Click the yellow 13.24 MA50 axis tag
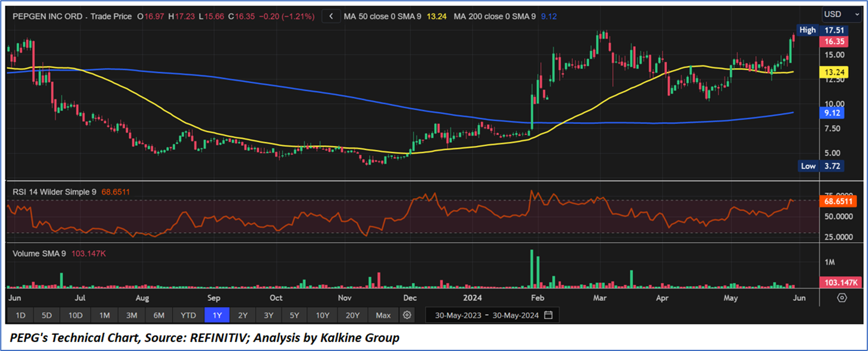Viewport: 868px width, 351px height. coord(833,72)
